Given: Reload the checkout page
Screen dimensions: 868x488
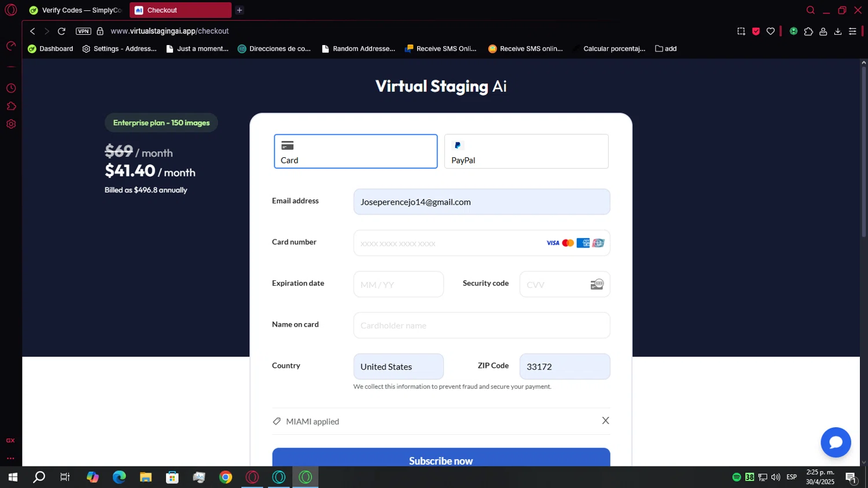Looking at the screenshot, I should [61, 31].
